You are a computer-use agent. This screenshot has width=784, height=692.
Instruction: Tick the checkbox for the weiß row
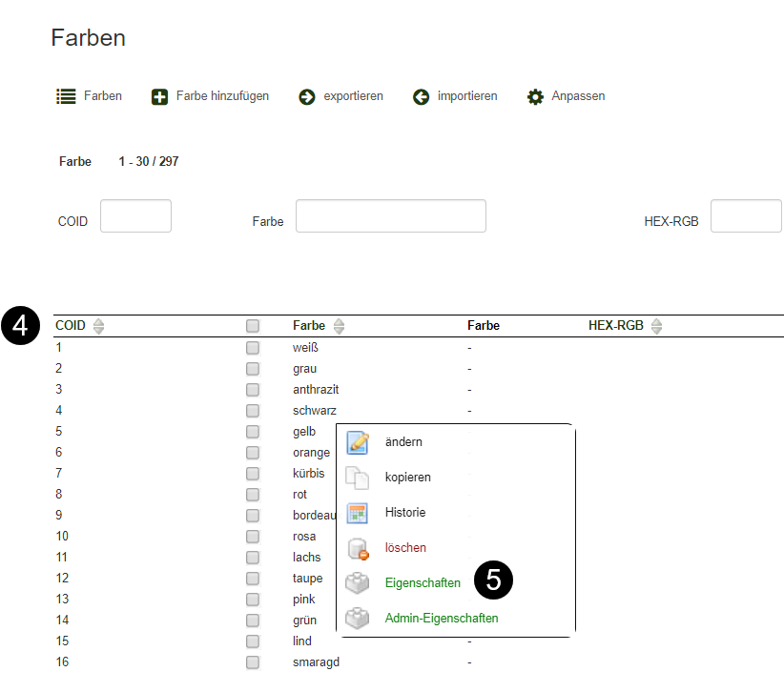pos(253,348)
